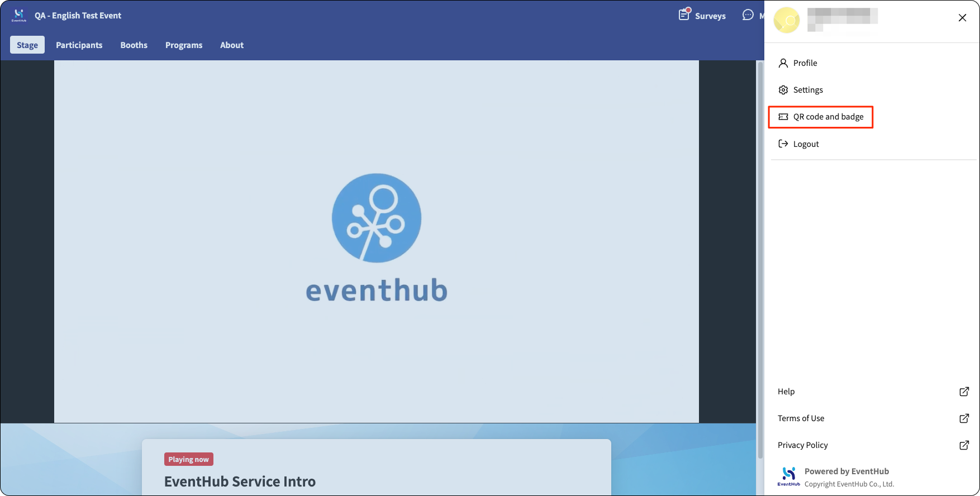Click the QR code ticket icon

[x=783, y=117]
